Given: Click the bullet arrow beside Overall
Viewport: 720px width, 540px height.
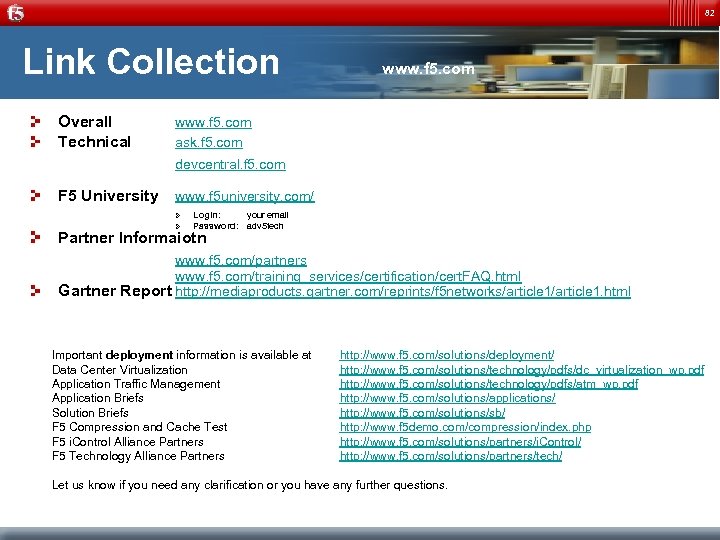Looking at the screenshot, I should pos(35,122).
